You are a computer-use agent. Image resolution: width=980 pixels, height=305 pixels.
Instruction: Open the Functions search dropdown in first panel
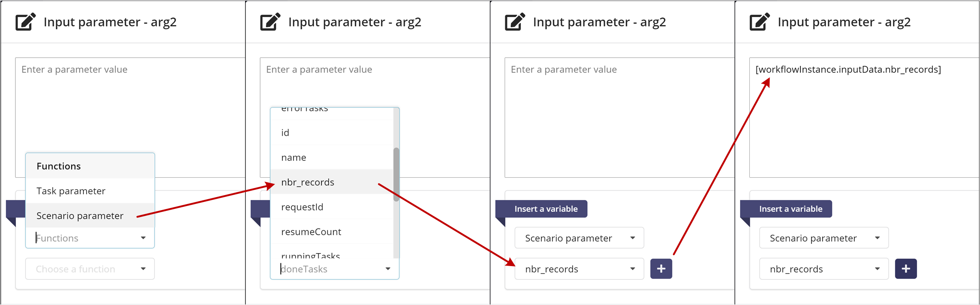(90, 238)
